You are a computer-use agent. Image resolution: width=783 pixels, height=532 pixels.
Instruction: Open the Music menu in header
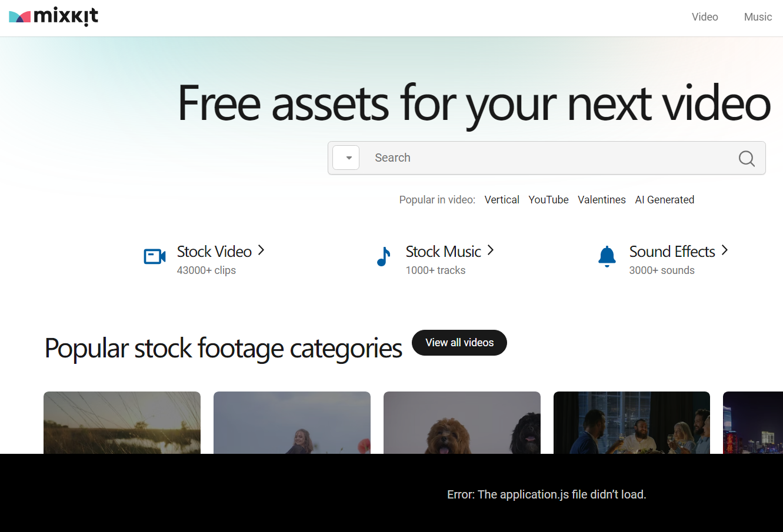758,17
